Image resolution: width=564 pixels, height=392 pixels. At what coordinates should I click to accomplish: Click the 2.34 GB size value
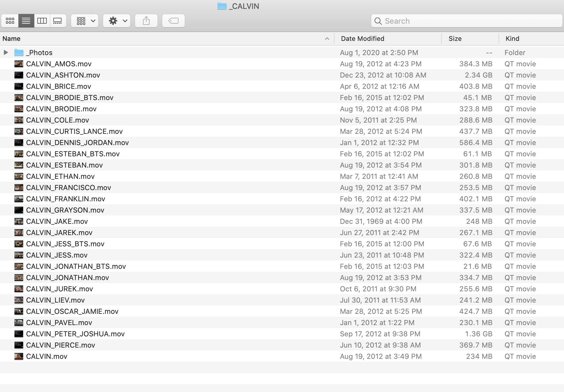tap(478, 75)
